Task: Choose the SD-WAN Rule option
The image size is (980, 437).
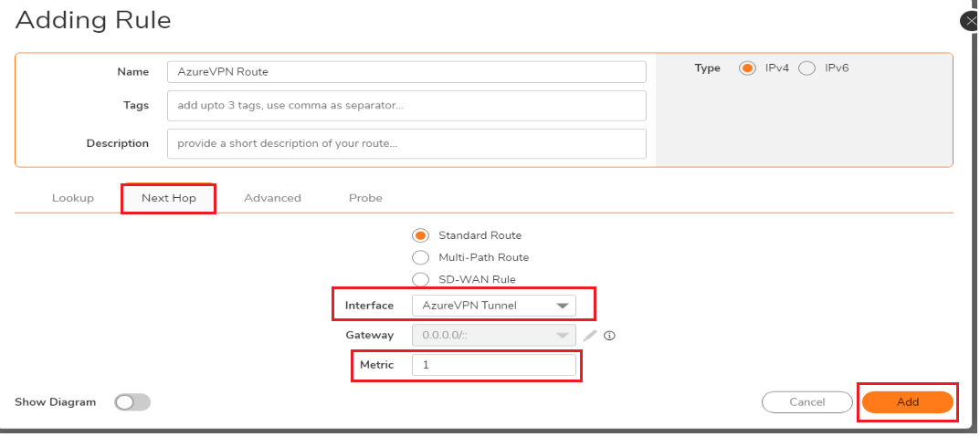Action: 421,279
